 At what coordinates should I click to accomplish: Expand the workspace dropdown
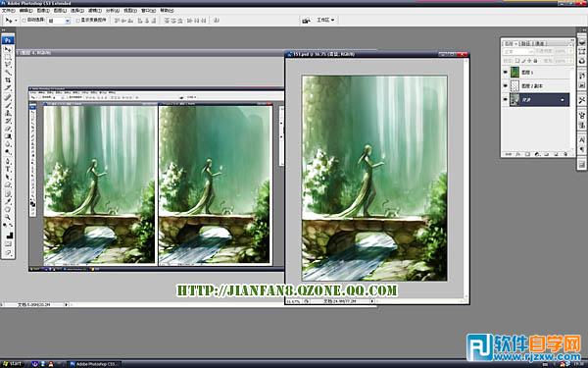point(325,20)
